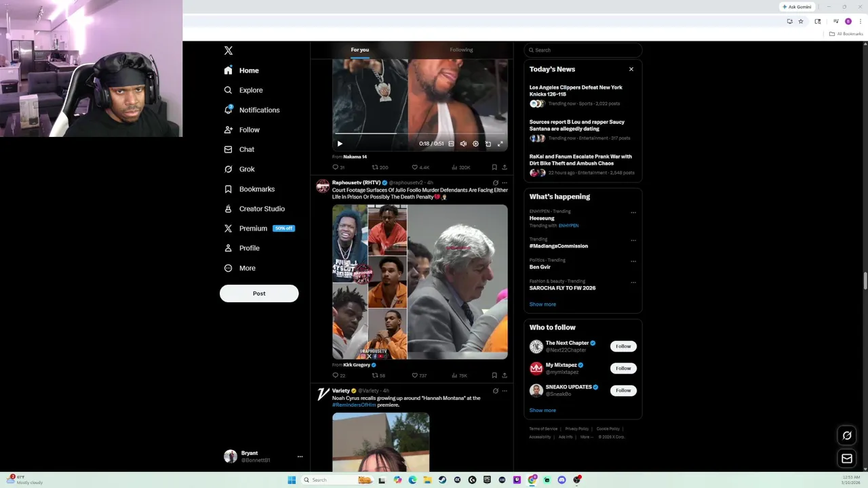Repost the post with 200 reposts
Viewport: 868px width, 488px height.
point(380,167)
